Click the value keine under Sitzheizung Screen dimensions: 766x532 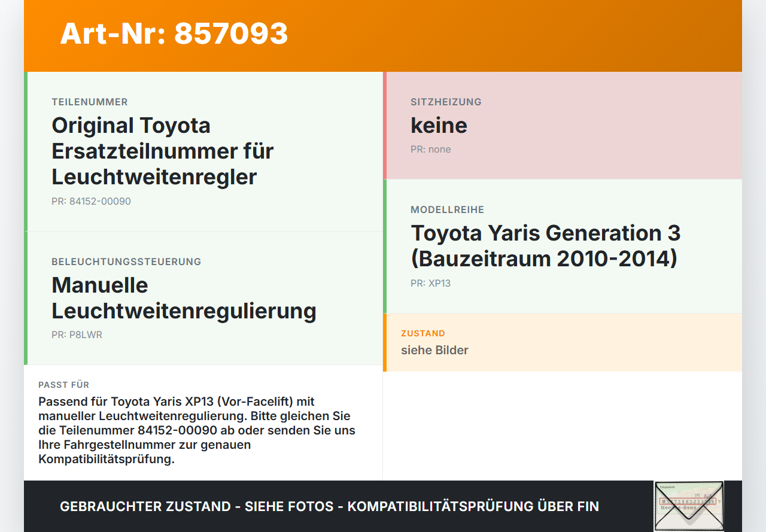pos(439,125)
